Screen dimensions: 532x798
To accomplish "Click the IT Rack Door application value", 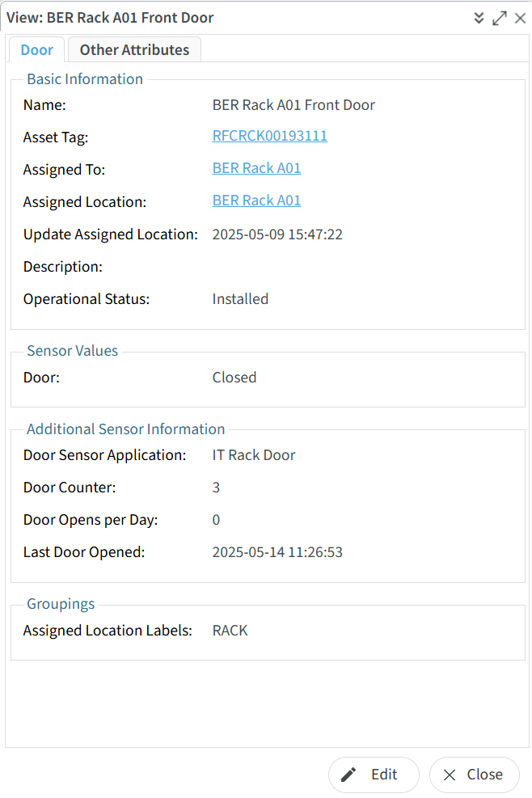I will 254,455.
